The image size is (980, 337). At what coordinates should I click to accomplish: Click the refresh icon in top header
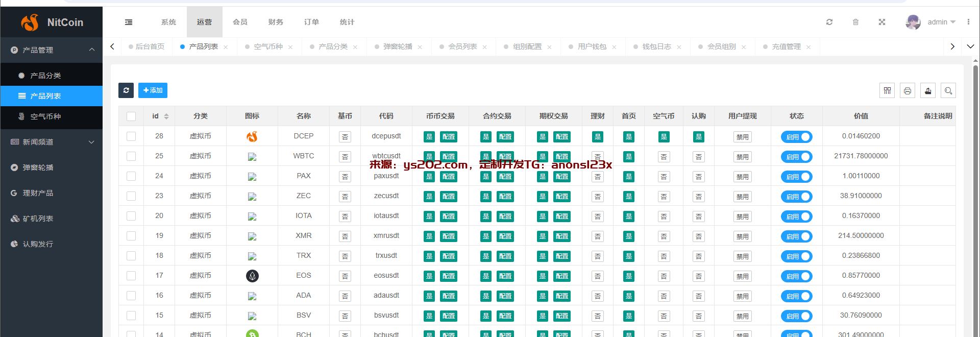tap(829, 22)
